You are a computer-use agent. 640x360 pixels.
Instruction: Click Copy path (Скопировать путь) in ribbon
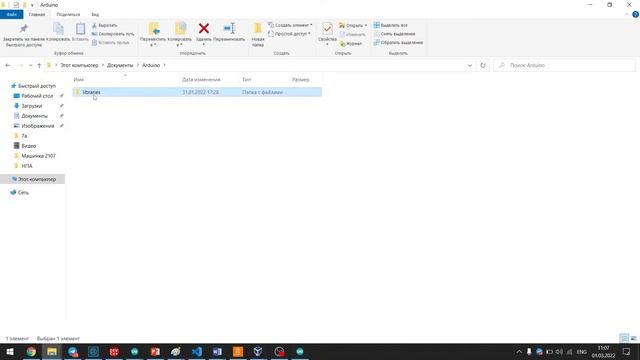pos(113,34)
